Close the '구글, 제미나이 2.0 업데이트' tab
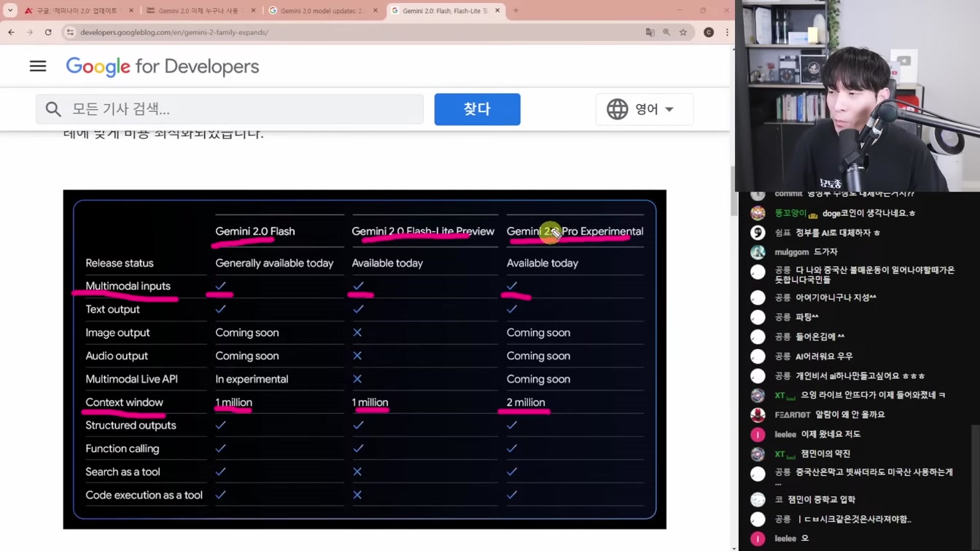Image resolution: width=980 pixels, height=551 pixels. click(x=131, y=11)
